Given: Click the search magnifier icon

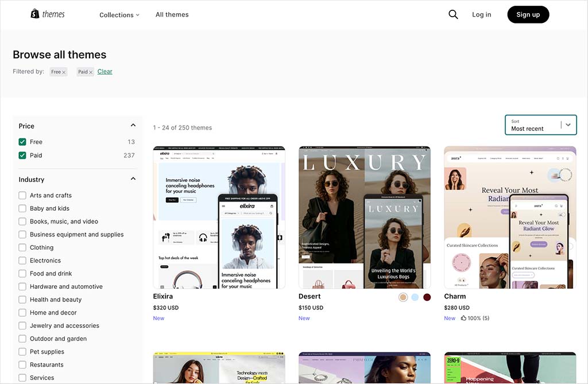Looking at the screenshot, I should tap(453, 14).
